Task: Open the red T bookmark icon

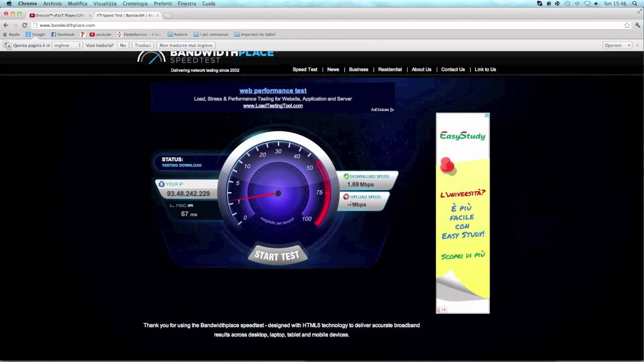Action: coord(83,35)
